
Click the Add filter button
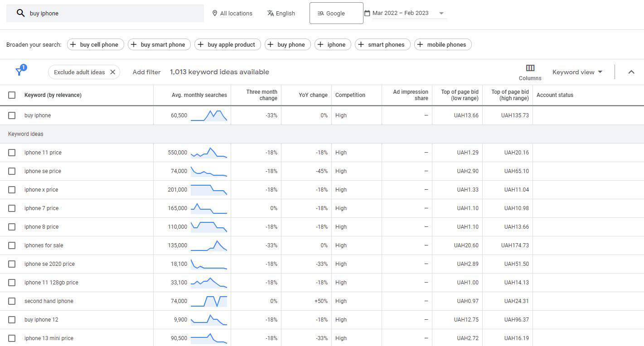[x=146, y=72]
